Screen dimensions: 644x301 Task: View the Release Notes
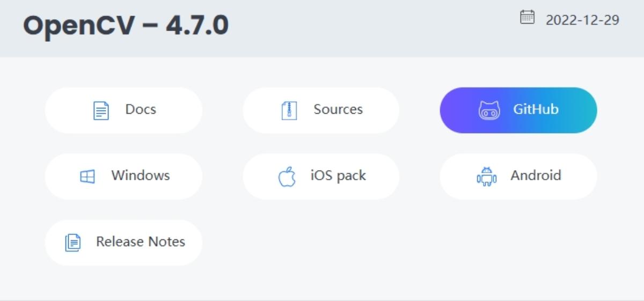click(123, 242)
